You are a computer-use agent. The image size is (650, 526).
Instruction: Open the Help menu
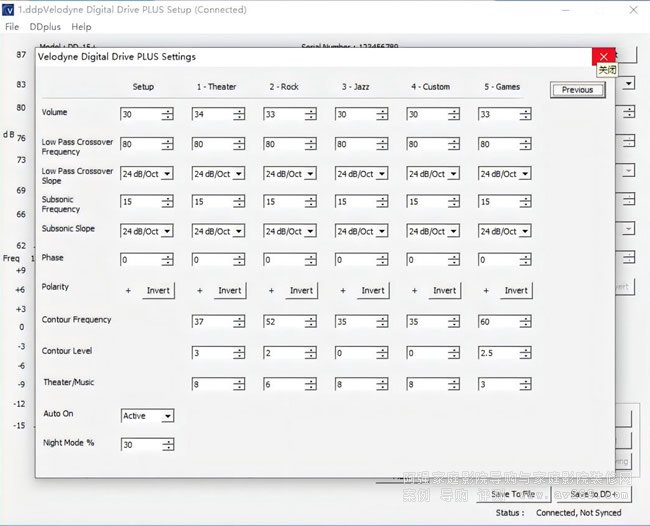tap(81, 27)
